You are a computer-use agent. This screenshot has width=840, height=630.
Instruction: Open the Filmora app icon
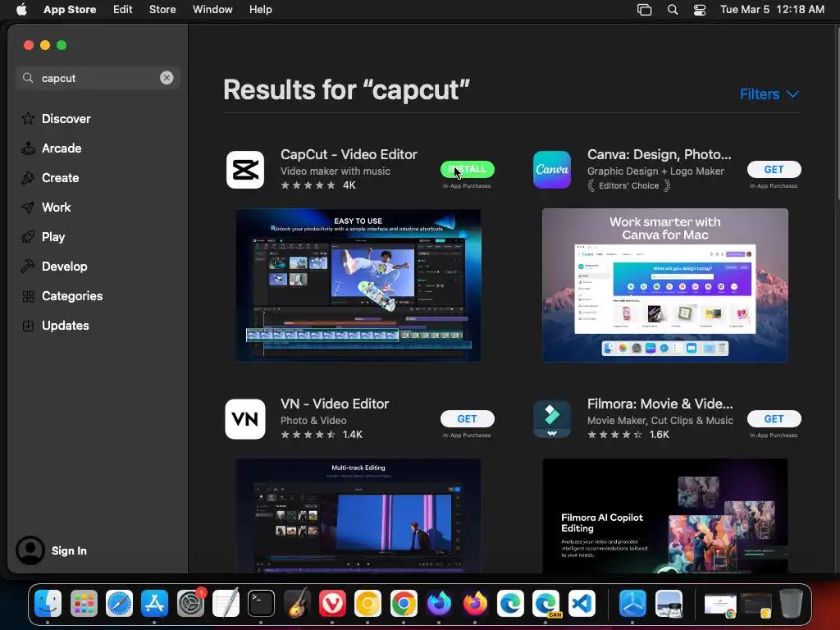(x=552, y=419)
